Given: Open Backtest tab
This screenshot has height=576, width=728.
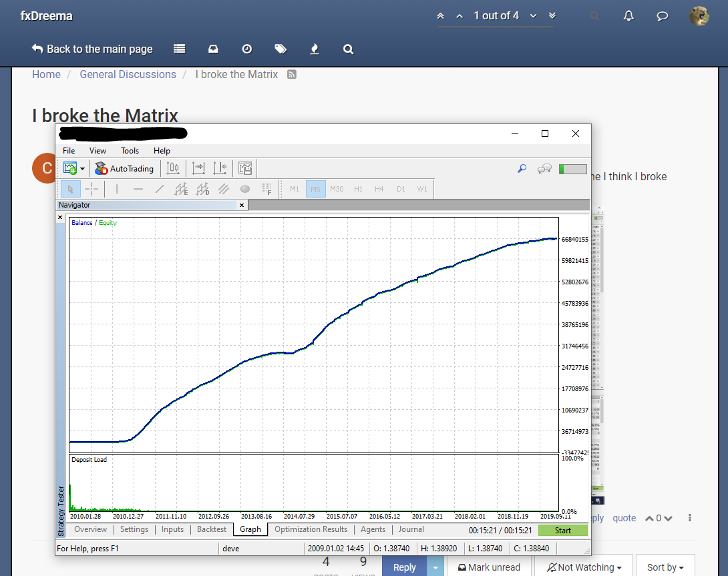Looking at the screenshot, I should [212, 529].
